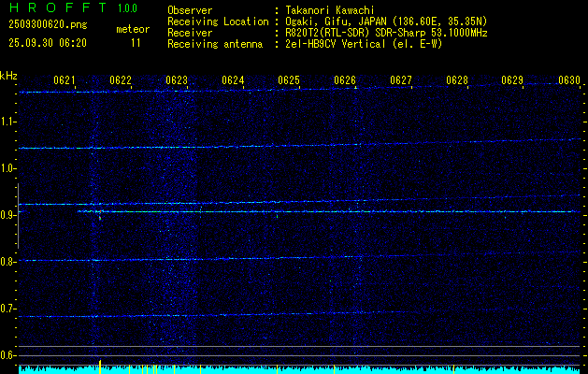588x374 pixels.
Task: Click the 0622 time marker
Action: (121, 80)
